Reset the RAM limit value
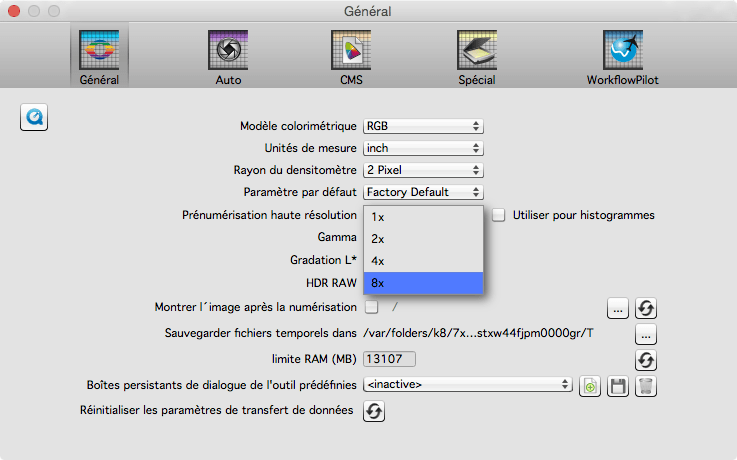The image size is (737, 460). coord(646,360)
